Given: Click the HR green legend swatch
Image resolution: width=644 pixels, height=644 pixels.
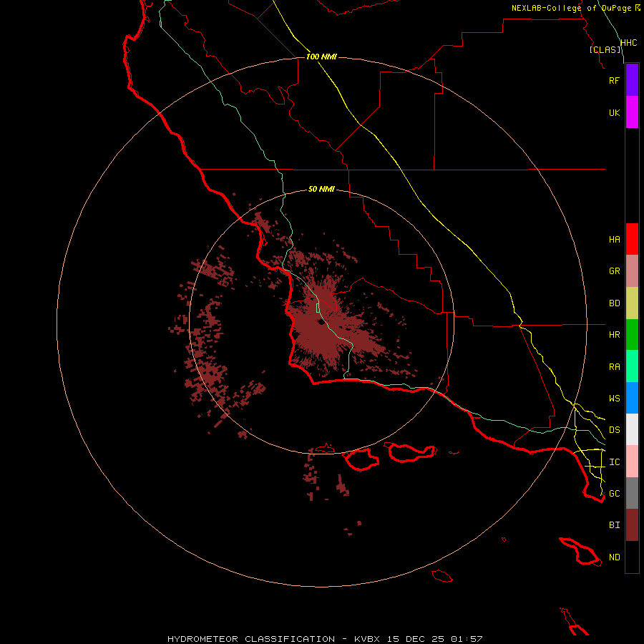Looking at the screenshot, I should [x=632, y=335].
